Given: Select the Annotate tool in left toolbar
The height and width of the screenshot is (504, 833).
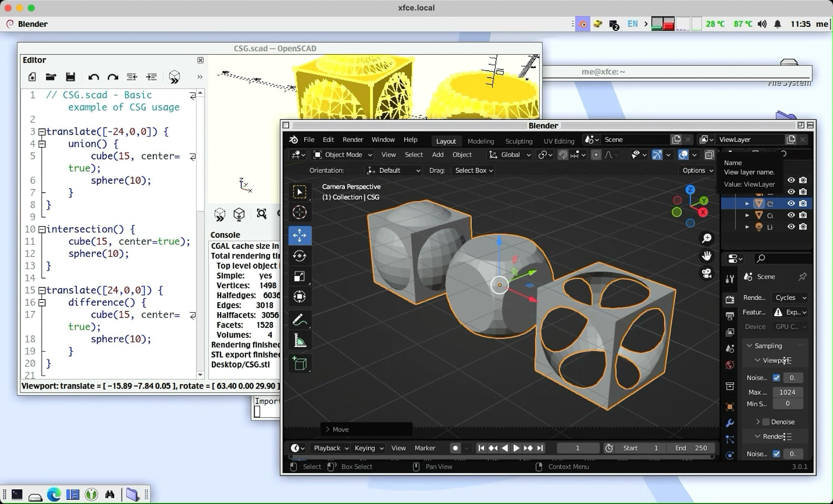Looking at the screenshot, I should pyautogui.click(x=300, y=320).
